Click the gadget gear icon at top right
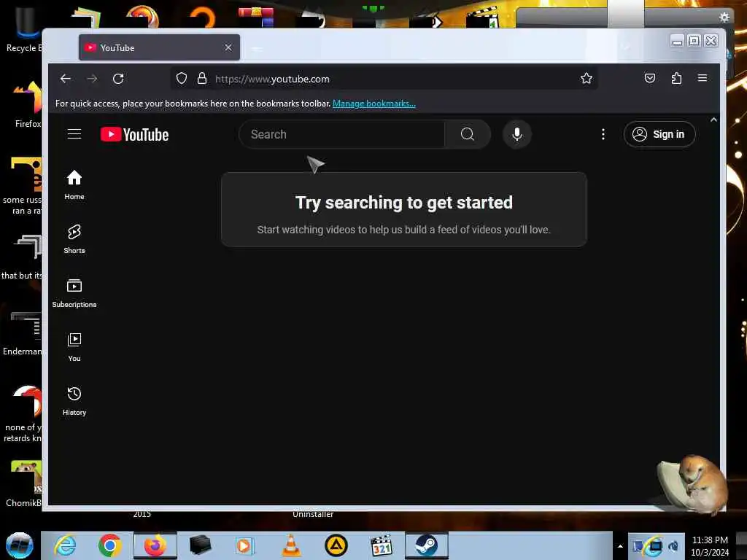This screenshot has width=747, height=560. coord(724,17)
